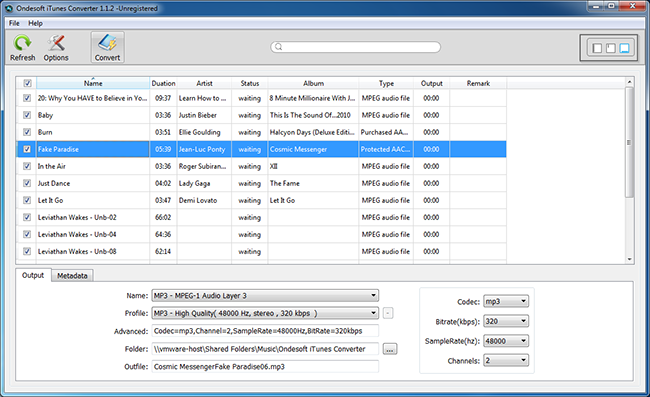Uncheck the Fake Paradise checkbox
Screen dimensions: 650x397
point(27,149)
